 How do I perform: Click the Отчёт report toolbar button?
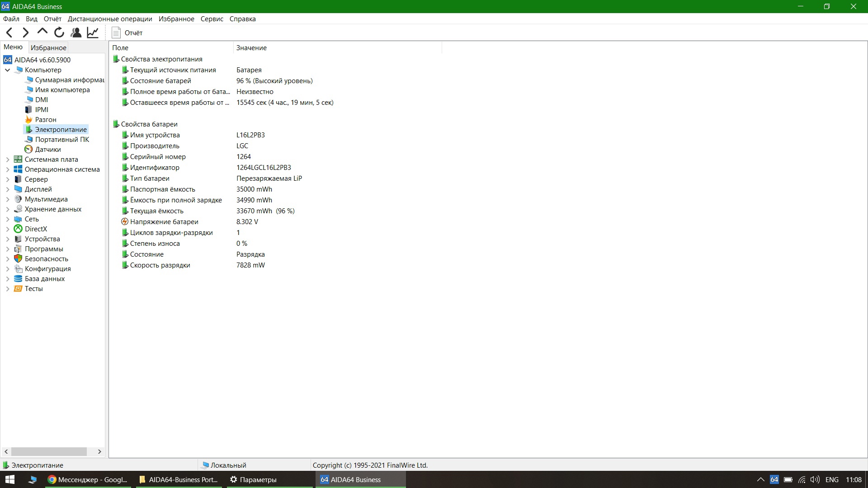pos(127,33)
